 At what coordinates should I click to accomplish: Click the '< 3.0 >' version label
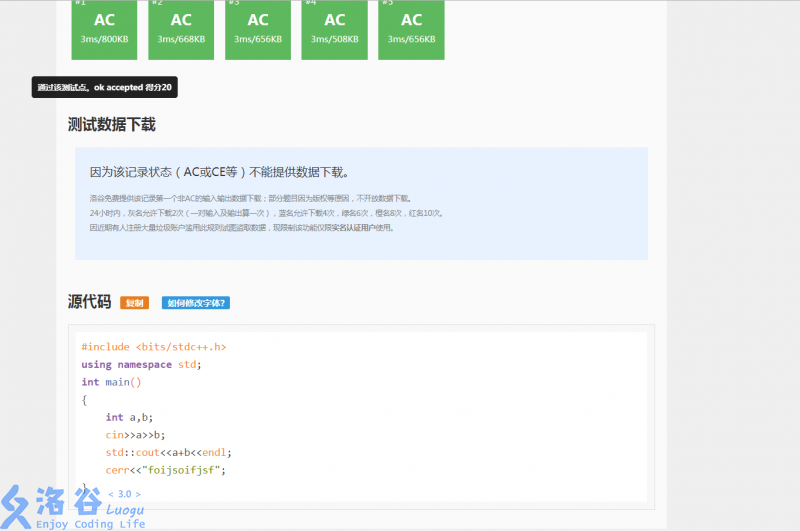[125, 494]
